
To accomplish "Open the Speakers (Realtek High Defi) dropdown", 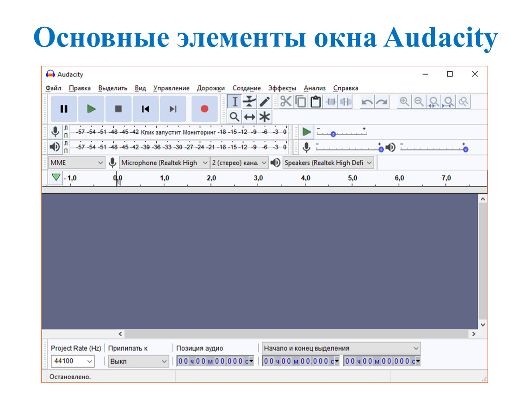I will point(328,162).
